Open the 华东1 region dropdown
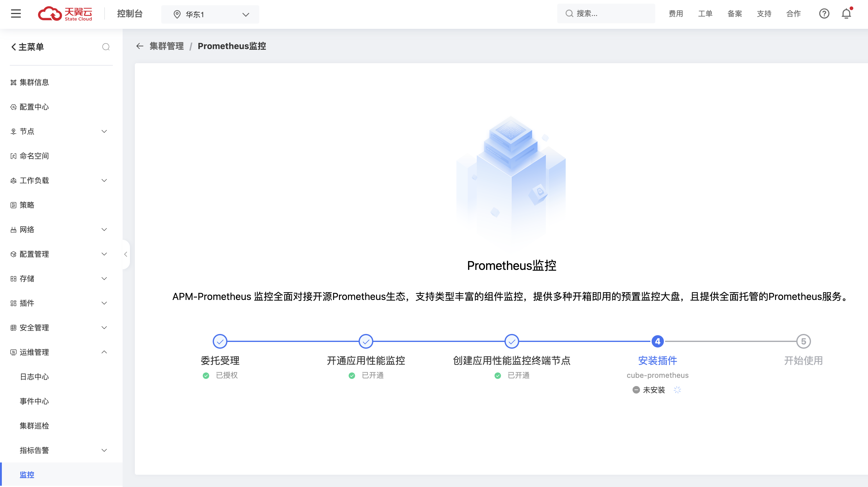 [x=210, y=14]
